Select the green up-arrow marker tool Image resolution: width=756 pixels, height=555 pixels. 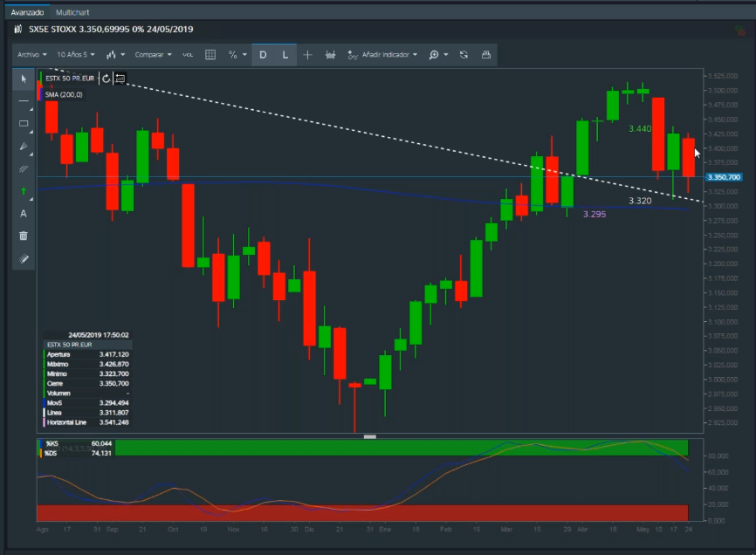coord(24,191)
